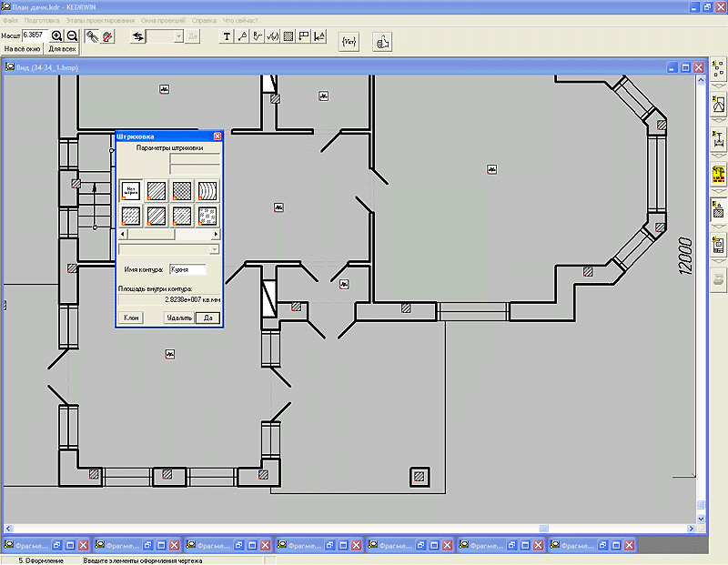Image resolution: width=728 pixels, height=565 pixels.
Task: Open the toolbar combo box dropdown
Action: pos(178,36)
